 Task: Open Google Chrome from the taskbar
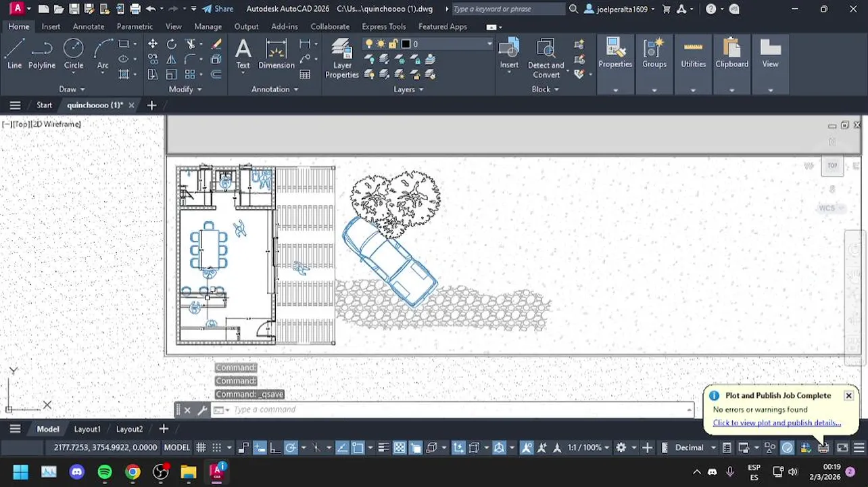(x=132, y=471)
